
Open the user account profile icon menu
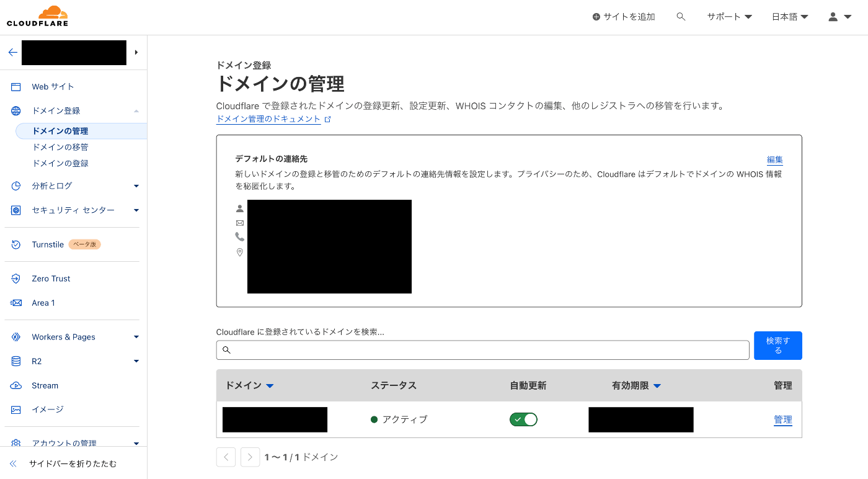click(x=833, y=17)
